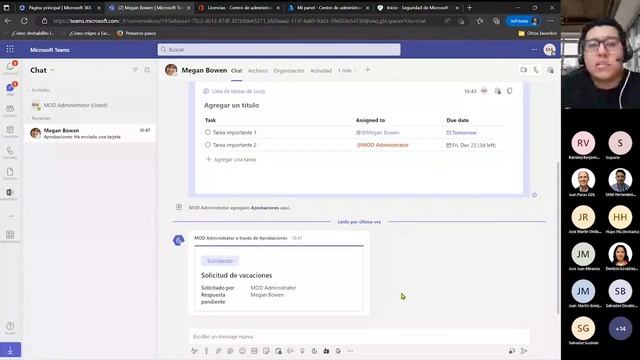This screenshot has height=360, width=640.
Task: Open the emoji picker in compose bar
Action: (242, 351)
